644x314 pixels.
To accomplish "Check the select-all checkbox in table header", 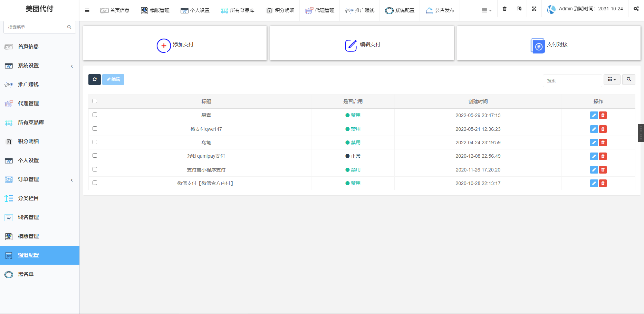I will coord(95,101).
